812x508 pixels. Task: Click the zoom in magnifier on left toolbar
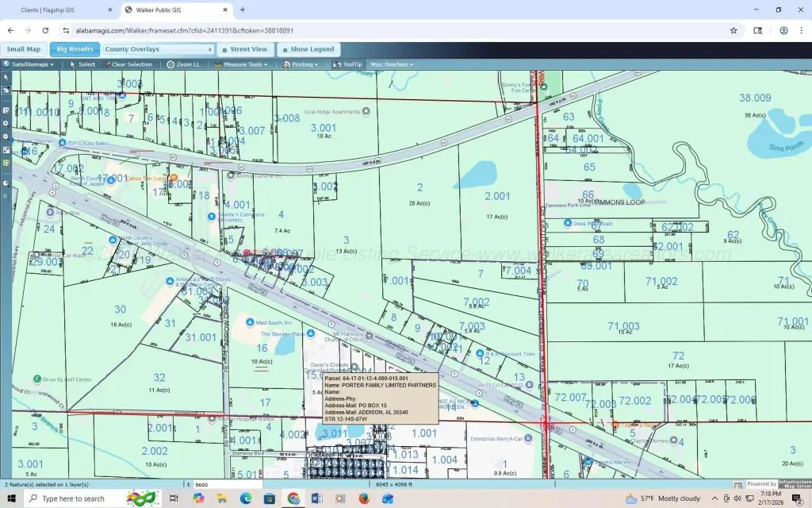pyautogui.click(x=6, y=123)
